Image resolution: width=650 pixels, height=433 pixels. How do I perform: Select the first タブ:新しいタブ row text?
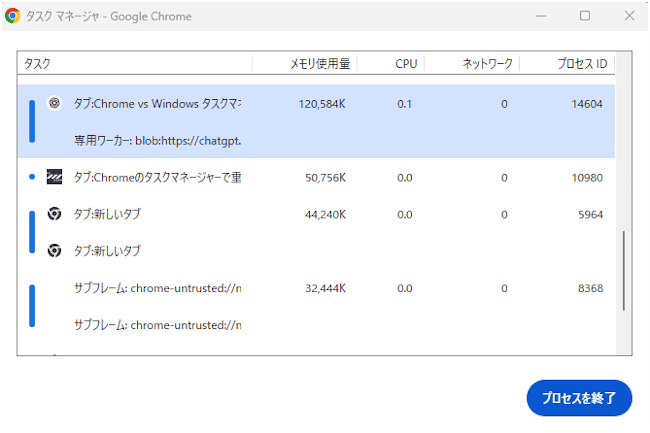(107, 214)
